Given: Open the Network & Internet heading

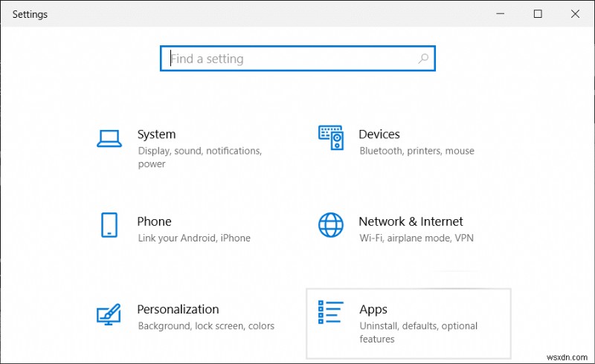Looking at the screenshot, I should [411, 221].
